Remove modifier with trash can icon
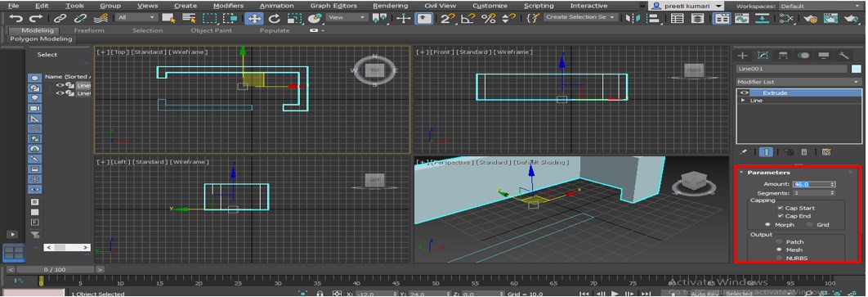 804,151
